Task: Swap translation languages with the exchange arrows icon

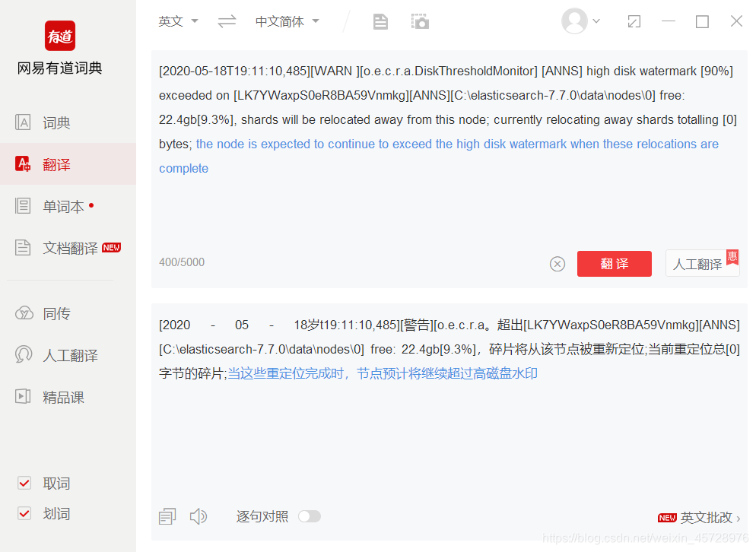Action: coord(227,21)
